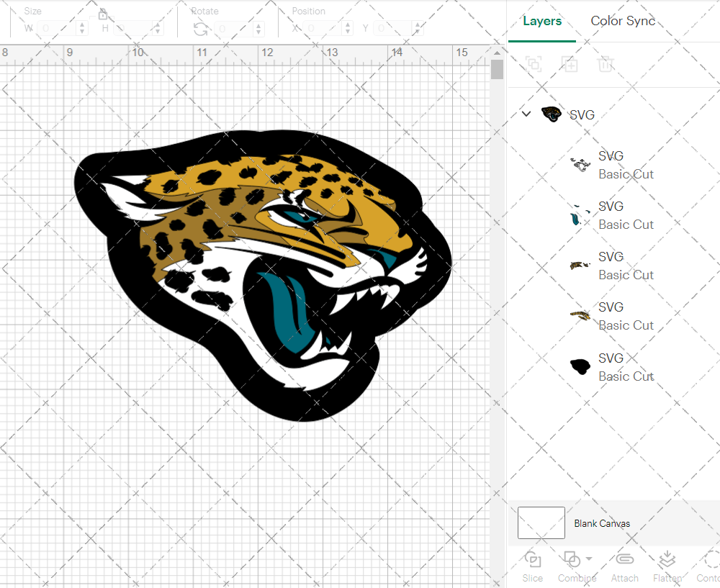Click the Blank Canvas label

coord(601,523)
